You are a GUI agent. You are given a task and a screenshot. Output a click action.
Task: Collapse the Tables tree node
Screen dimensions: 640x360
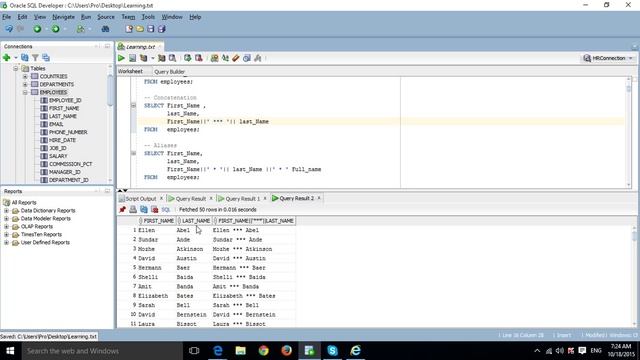click(x=16, y=69)
